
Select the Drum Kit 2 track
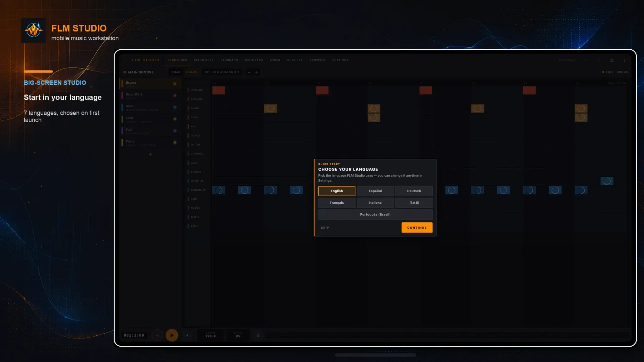coord(150,96)
